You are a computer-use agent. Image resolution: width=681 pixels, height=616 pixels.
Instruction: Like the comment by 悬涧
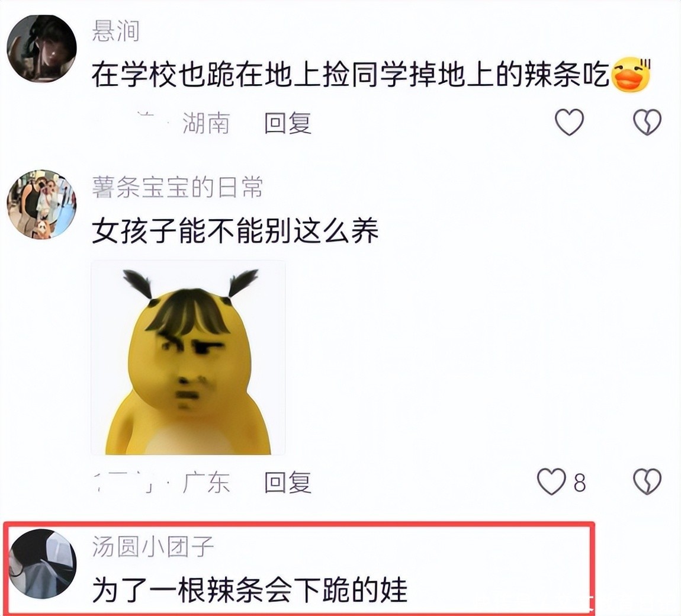pyautogui.click(x=570, y=121)
